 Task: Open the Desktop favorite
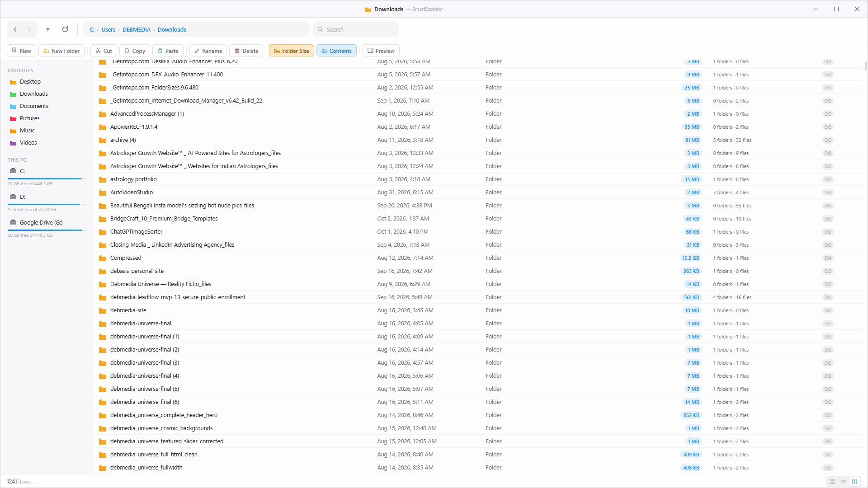[x=46, y=82]
